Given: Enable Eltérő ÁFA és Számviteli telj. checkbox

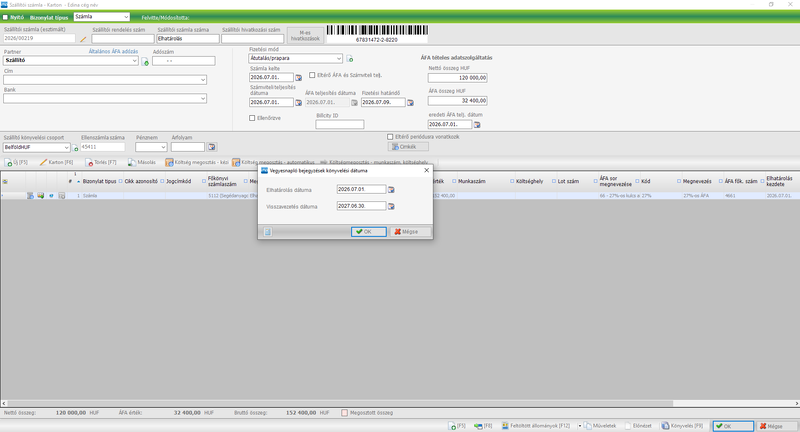Looking at the screenshot, I should (312, 75).
